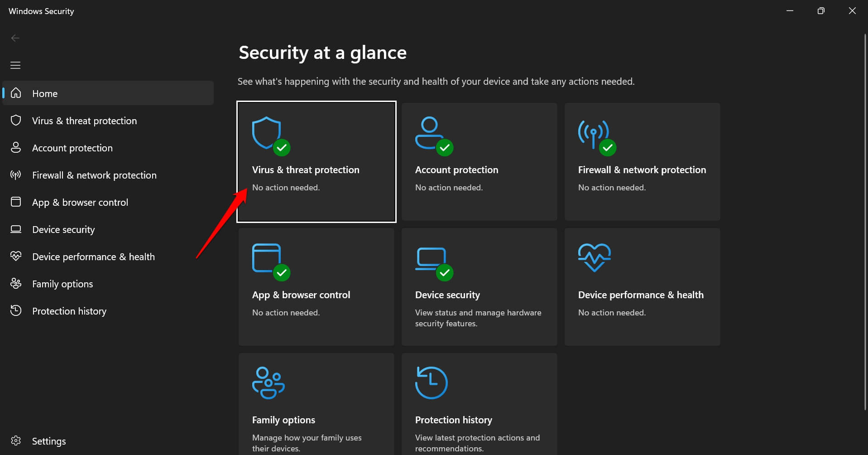Click the Settings gear icon
The width and height of the screenshot is (868, 455).
coord(16,440)
